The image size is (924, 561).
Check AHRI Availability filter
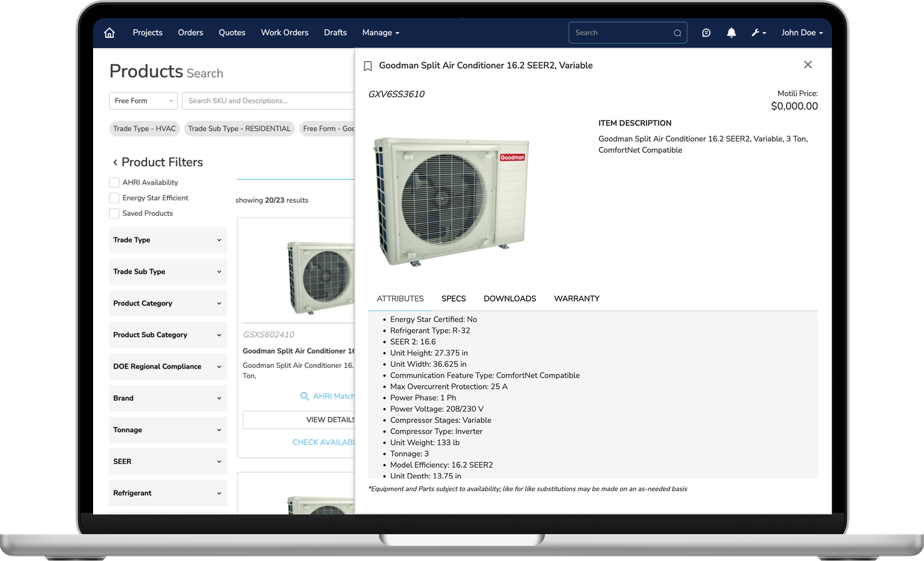click(x=114, y=182)
